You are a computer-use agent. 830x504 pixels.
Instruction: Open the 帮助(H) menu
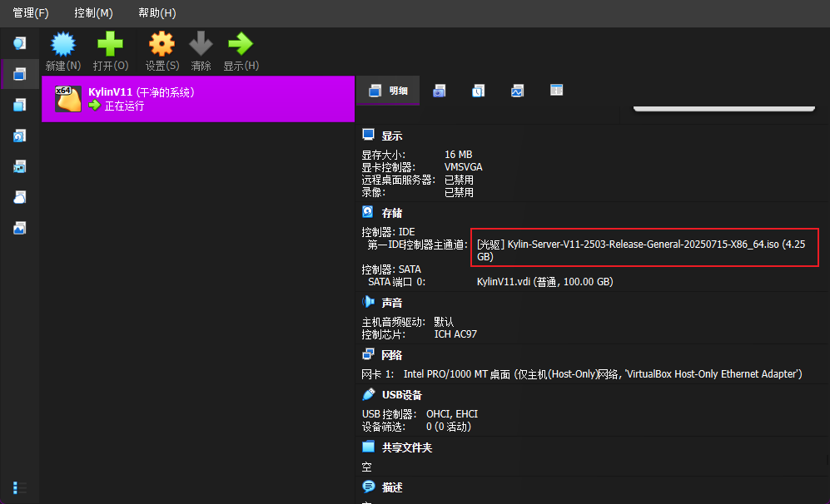[157, 12]
